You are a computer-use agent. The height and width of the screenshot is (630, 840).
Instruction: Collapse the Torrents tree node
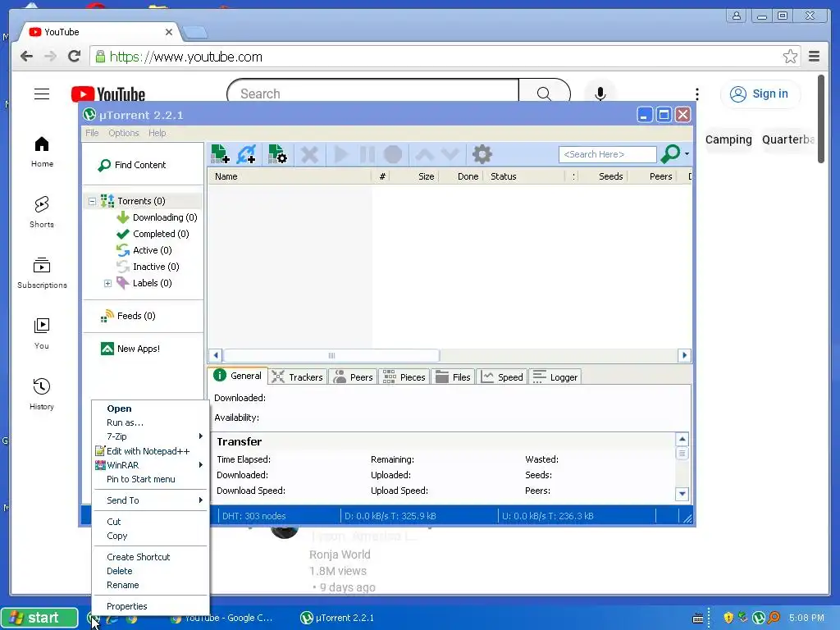(92, 202)
